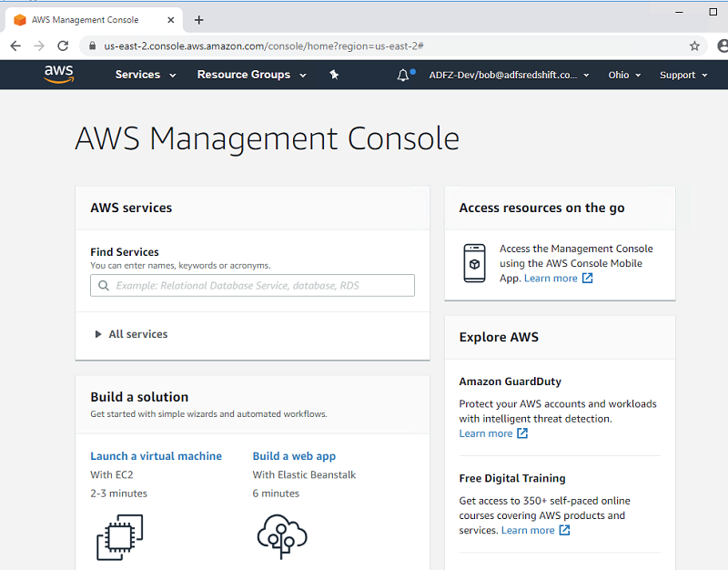Screen dimensions: 728x570
Task: Open the Build a web app link
Action: (294, 456)
